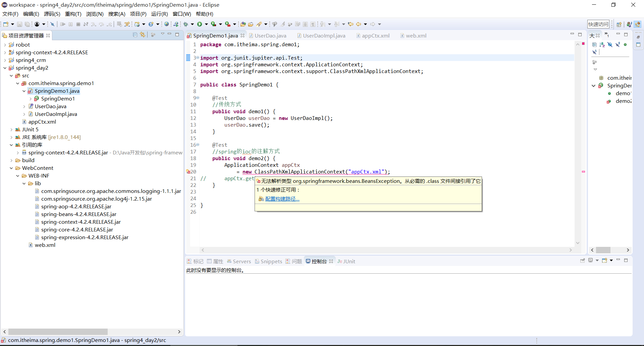Image resolution: width=644 pixels, height=346 pixels.
Task: Click the 快速访问 quick access box
Action: point(598,24)
